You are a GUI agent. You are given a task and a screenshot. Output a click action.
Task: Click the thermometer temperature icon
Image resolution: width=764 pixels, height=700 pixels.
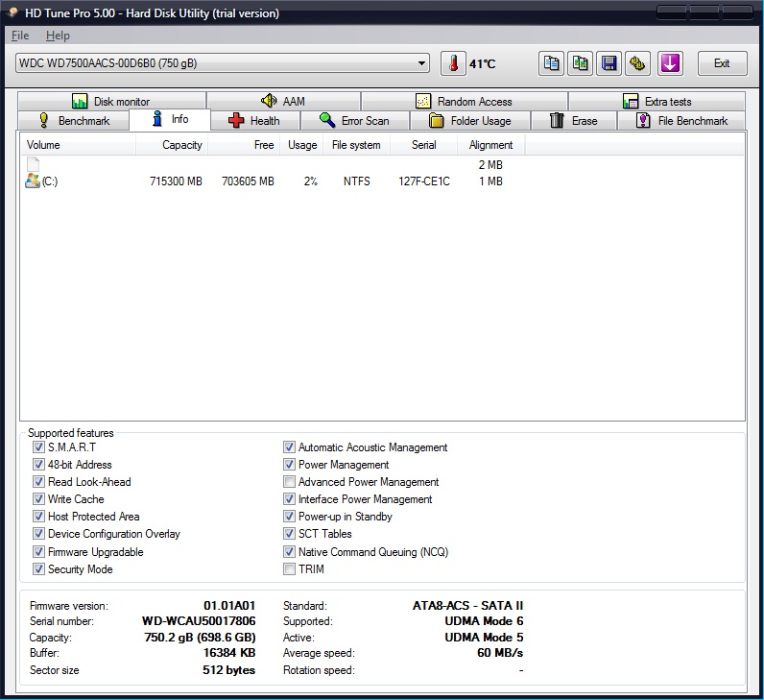(x=452, y=63)
